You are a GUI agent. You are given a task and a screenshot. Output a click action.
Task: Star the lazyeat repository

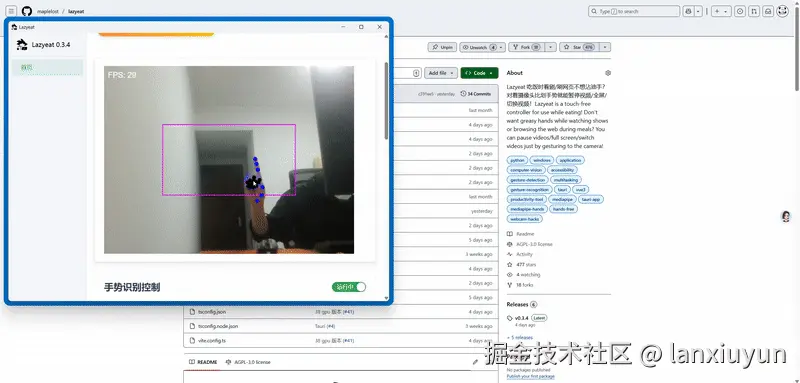pyautogui.click(x=579, y=47)
